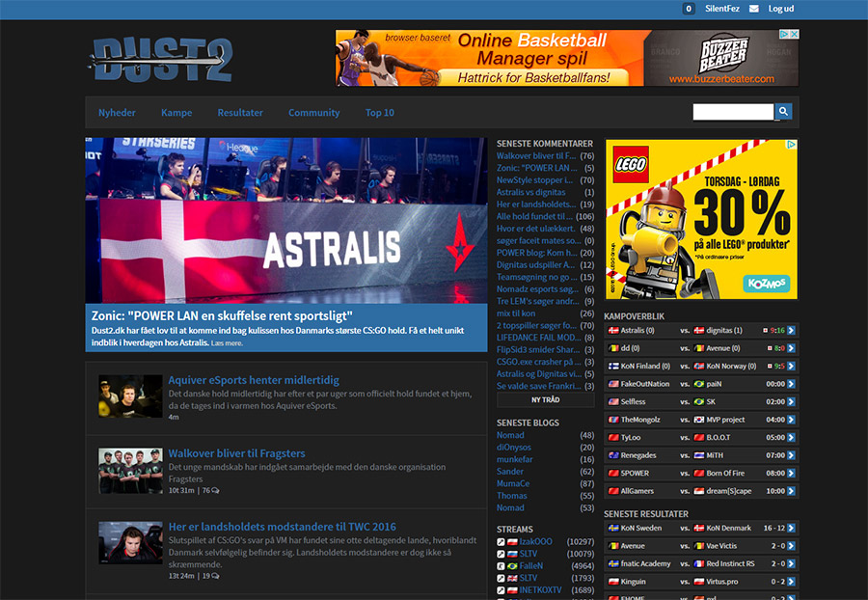Click the Læs mere link

(227, 343)
